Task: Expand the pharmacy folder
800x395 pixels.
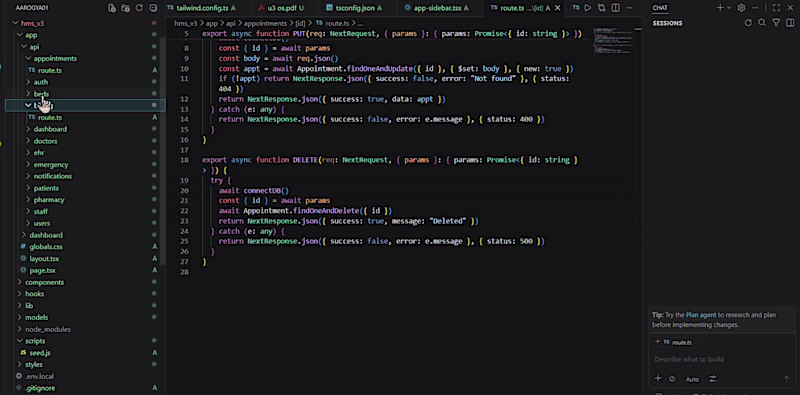Action: coord(85,200)
